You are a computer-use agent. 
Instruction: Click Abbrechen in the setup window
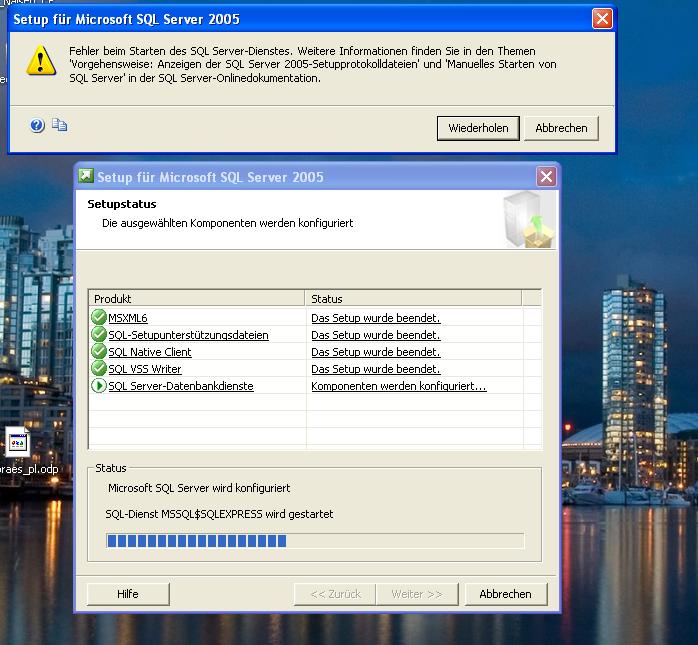click(x=506, y=594)
